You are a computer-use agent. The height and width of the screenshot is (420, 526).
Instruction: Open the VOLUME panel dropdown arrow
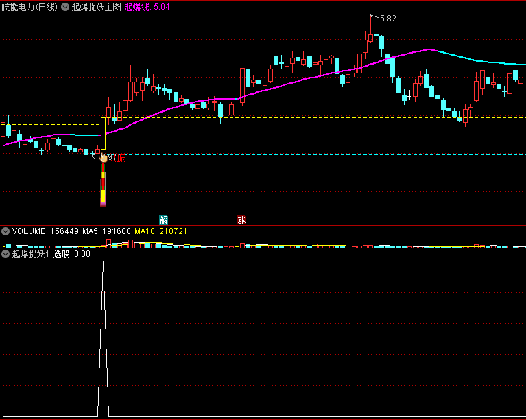tap(5, 231)
